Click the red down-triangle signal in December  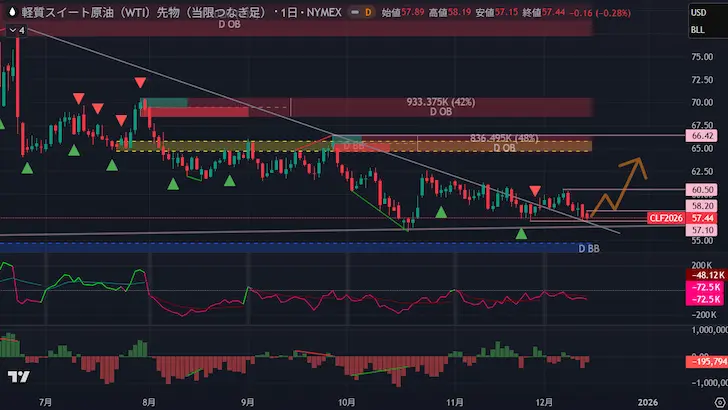(x=536, y=190)
